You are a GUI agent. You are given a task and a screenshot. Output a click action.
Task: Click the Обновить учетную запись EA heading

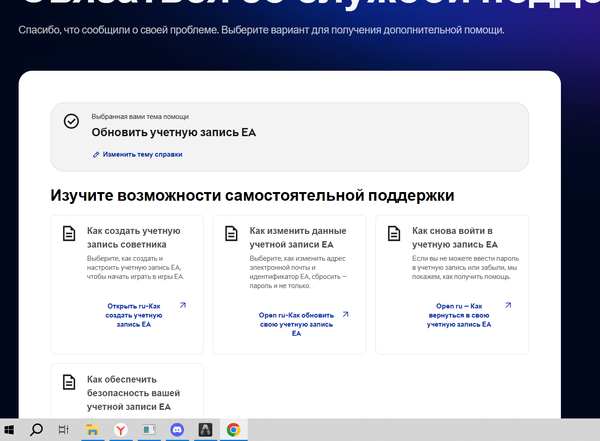coord(174,132)
